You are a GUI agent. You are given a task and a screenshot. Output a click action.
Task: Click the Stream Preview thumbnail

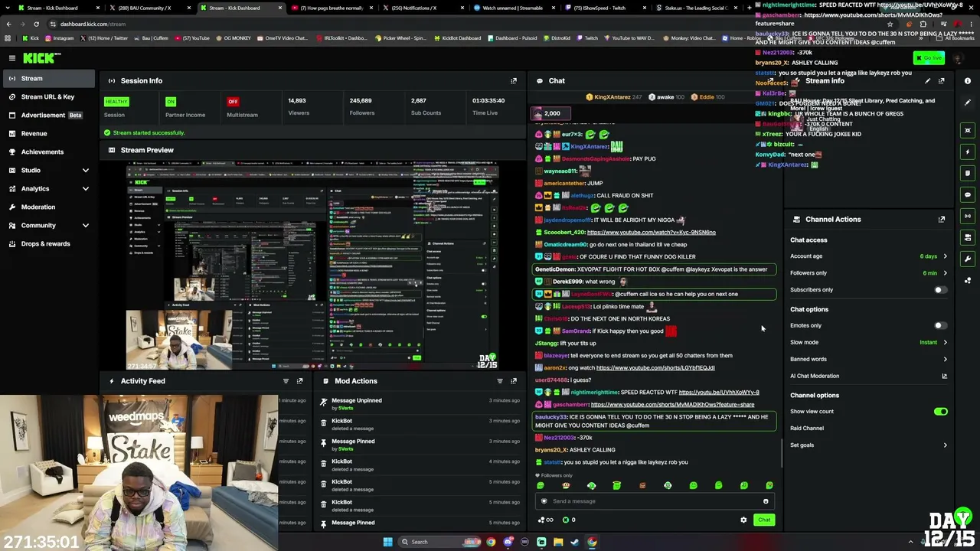(x=312, y=266)
